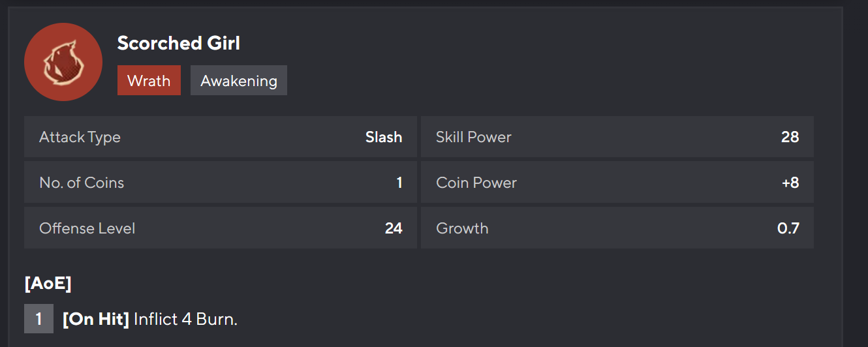The image size is (868, 347).
Task: Click the Attack Type label
Action: click(x=80, y=137)
